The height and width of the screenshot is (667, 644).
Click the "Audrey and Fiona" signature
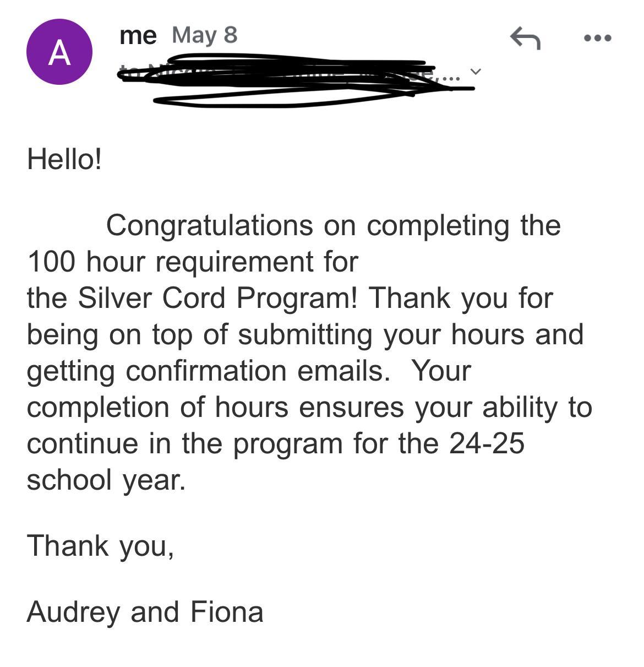click(x=145, y=612)
